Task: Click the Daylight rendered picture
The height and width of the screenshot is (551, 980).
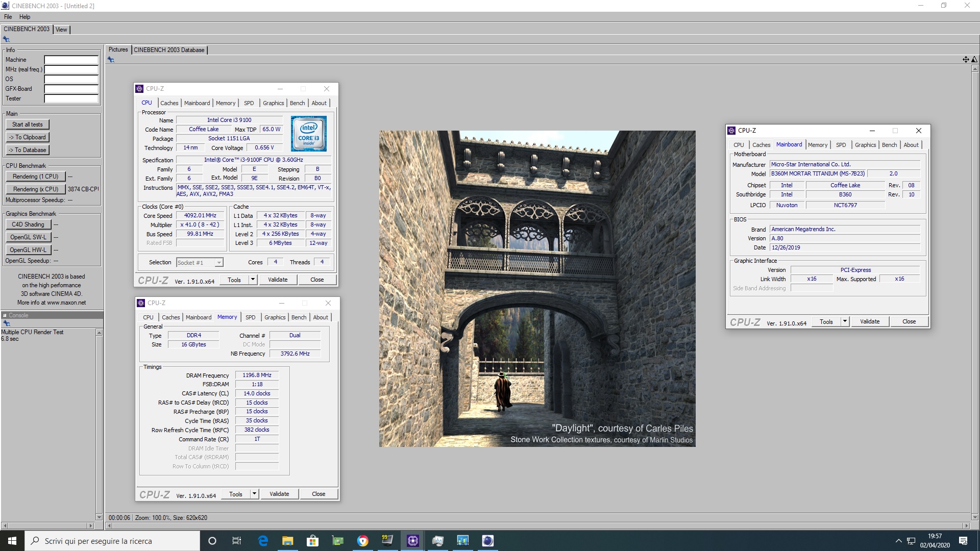Action: click(537, 289)
